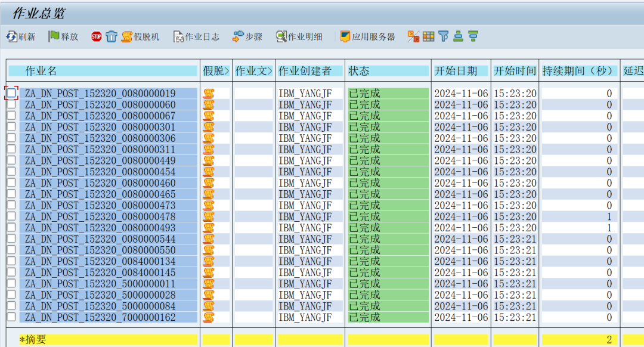Image resolution: width=644 pixels, height=347 pixels.
Task: Click the 开始时间 column header
Action: tap(515, 71)
